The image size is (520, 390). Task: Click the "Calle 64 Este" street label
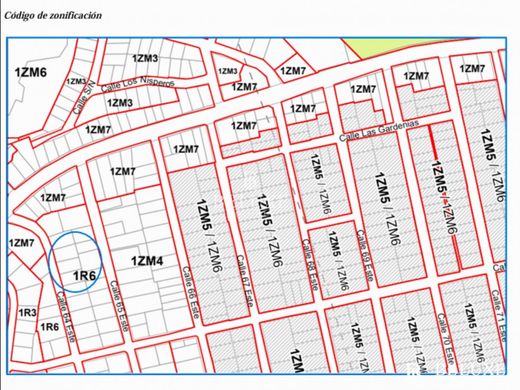tap(66, 317)
